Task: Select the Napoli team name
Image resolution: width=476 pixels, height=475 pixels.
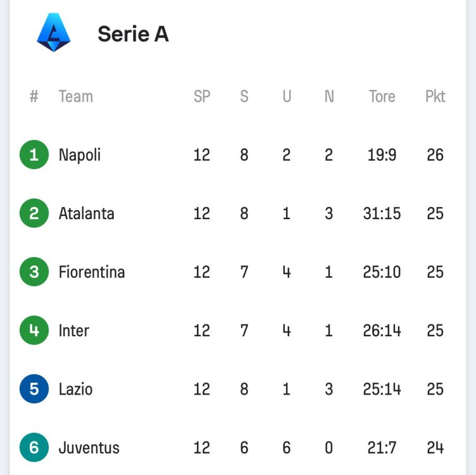Action: pyautogui.click(x=80, y=155)
